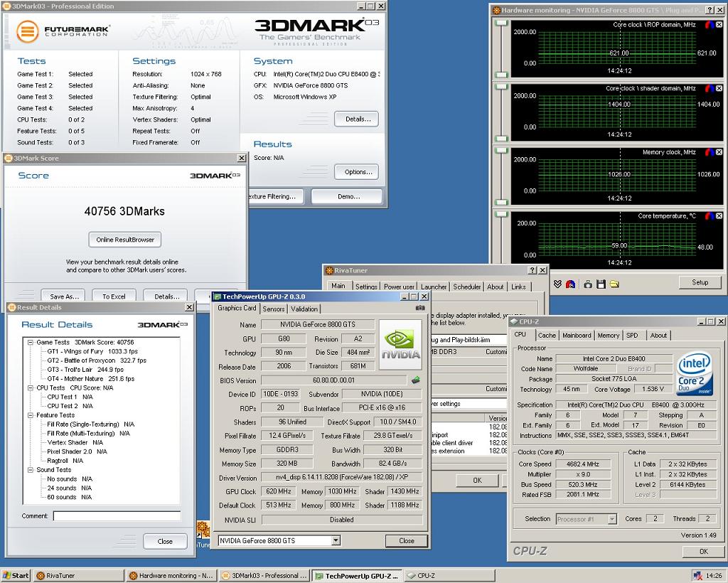Image resolution: width=728 pixels, height=583 pixels.
Task: Close the Result Details dialog with Close button
Action: pos(165,541)
